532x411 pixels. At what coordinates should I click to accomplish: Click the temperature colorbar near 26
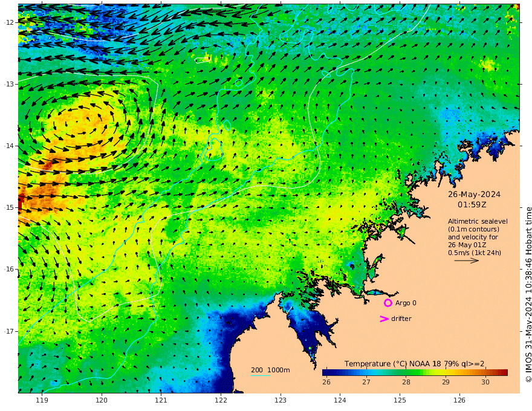click(328, 373)
